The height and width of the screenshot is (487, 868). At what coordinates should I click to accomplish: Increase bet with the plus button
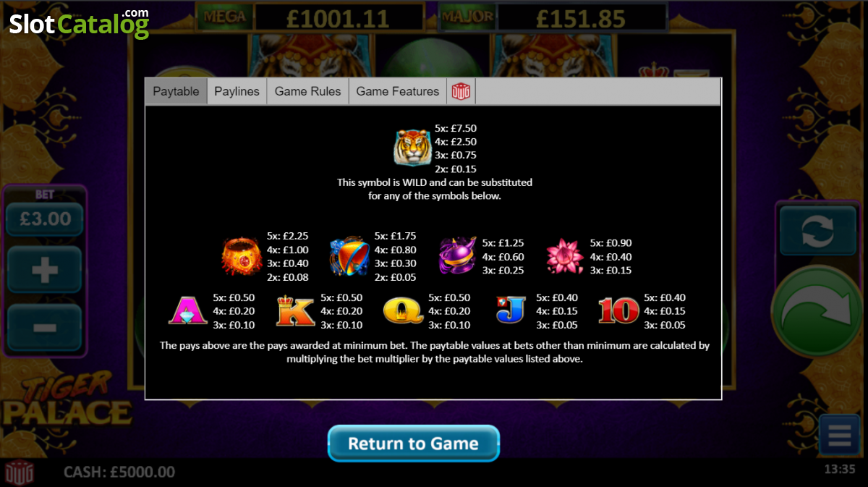[x=45, y=271]
